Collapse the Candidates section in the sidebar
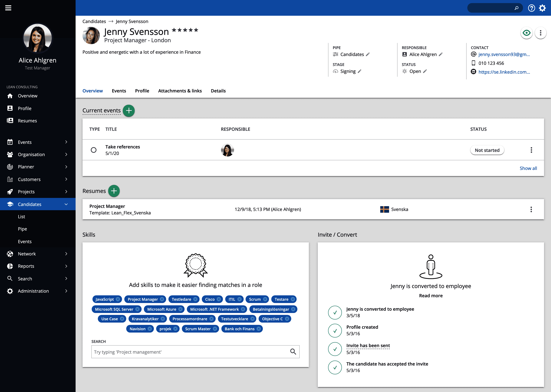Image resolution: width=551 pixels, height=392 pixels. click(66, 204)
